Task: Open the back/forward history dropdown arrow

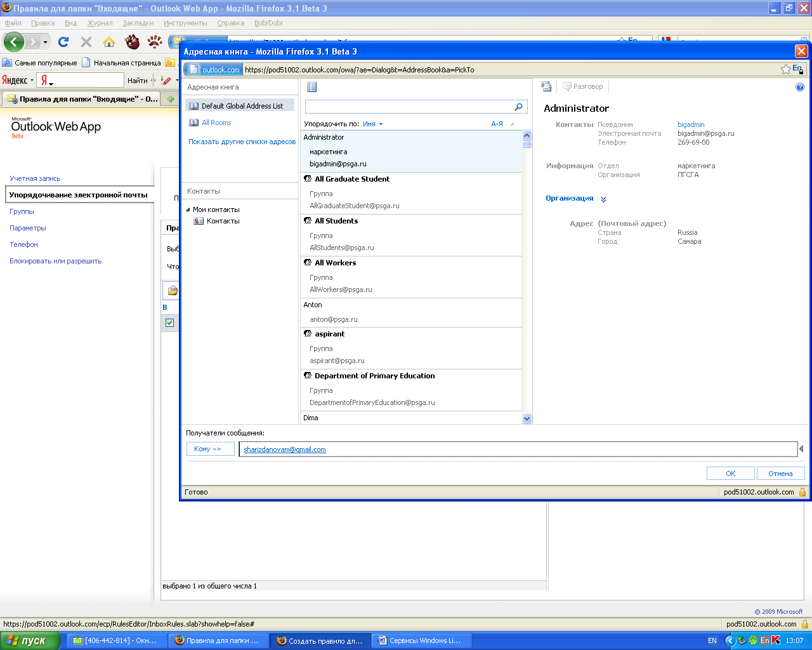Action: [x=45, y=43]
